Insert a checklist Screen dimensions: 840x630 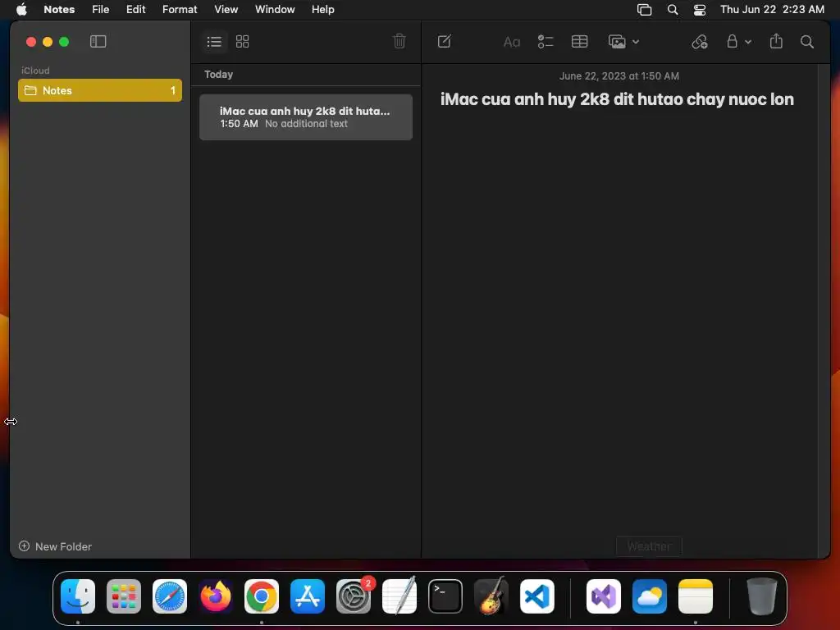pos(546,41)
